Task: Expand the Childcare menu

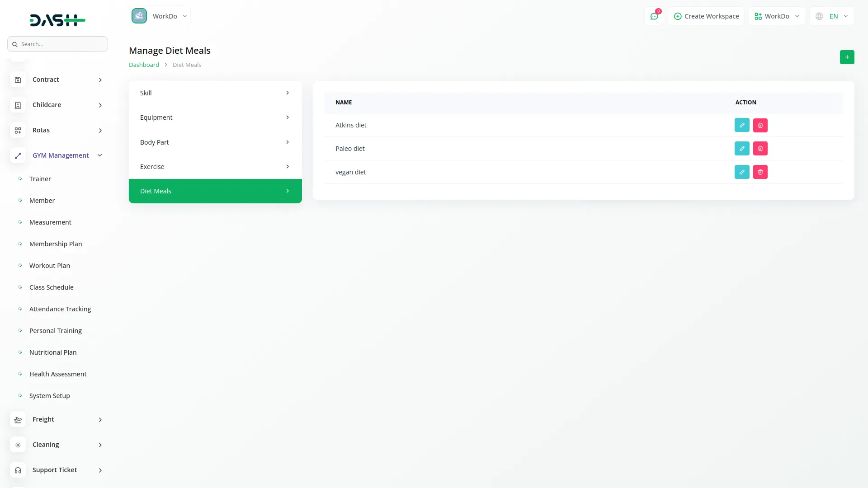Action: pyautogui.click(x=100, y=105)
